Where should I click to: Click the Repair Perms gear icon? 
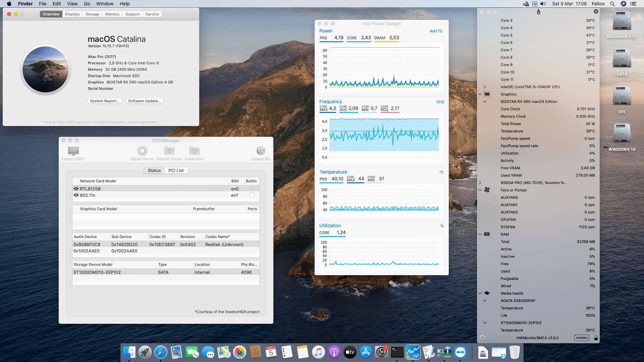[x=142, y=151]
